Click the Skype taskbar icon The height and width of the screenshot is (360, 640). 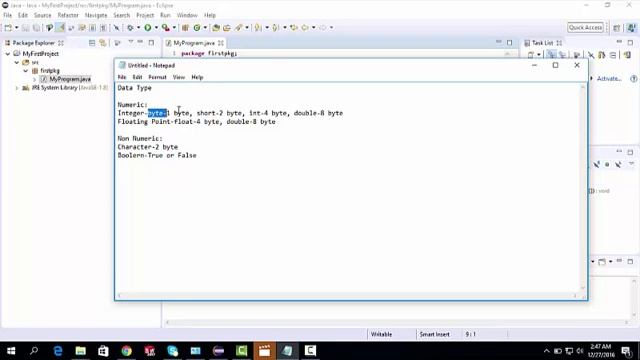pos(172,351)
